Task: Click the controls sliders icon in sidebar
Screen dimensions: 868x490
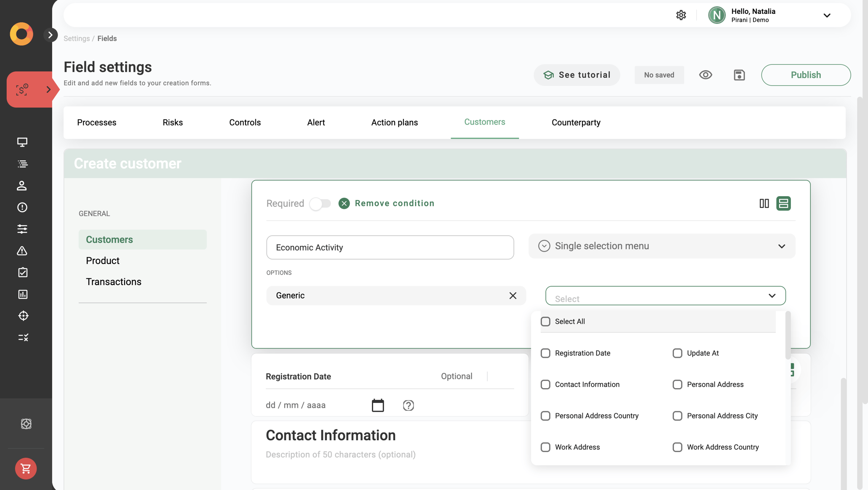Action: click(22, 229)
